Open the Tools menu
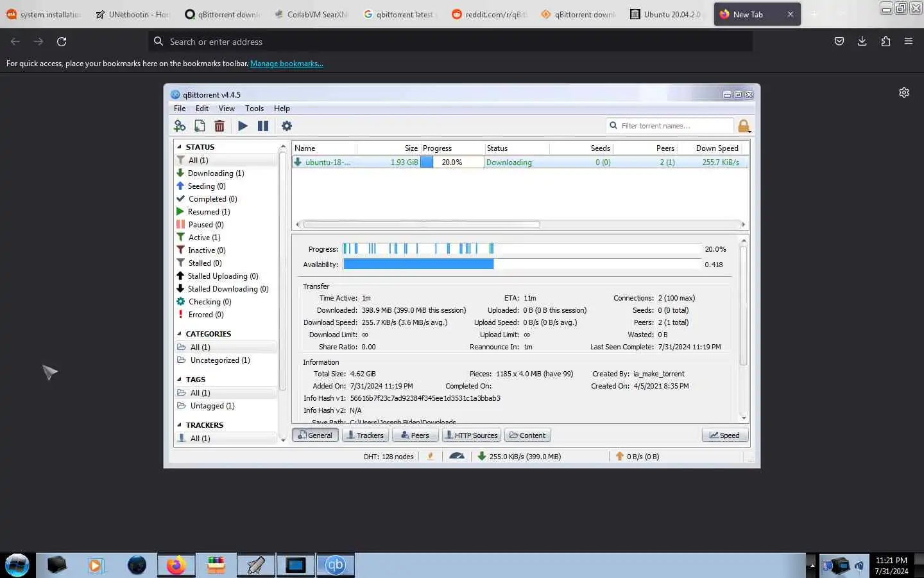The width and height of the screenshot is (924, 578). 254,109
